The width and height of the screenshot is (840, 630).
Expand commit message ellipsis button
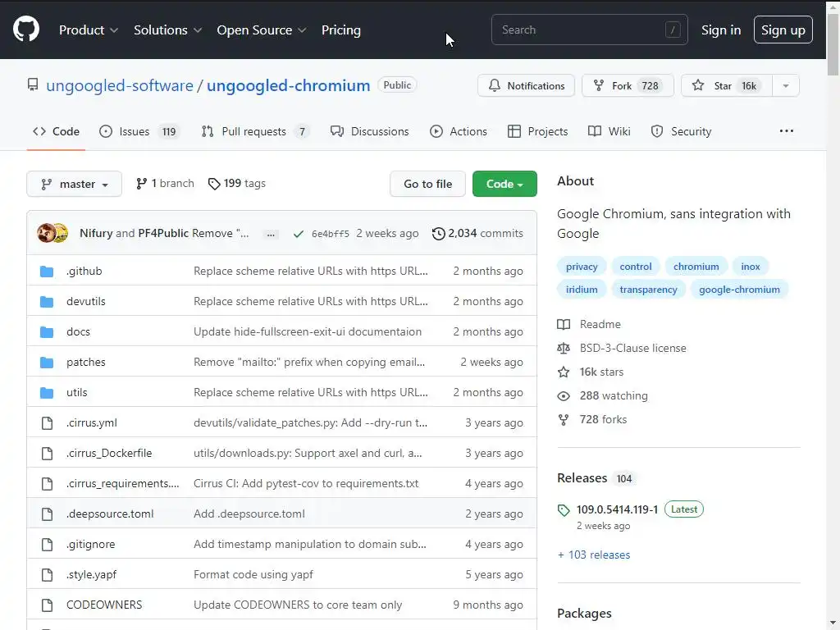coord(271,234)
